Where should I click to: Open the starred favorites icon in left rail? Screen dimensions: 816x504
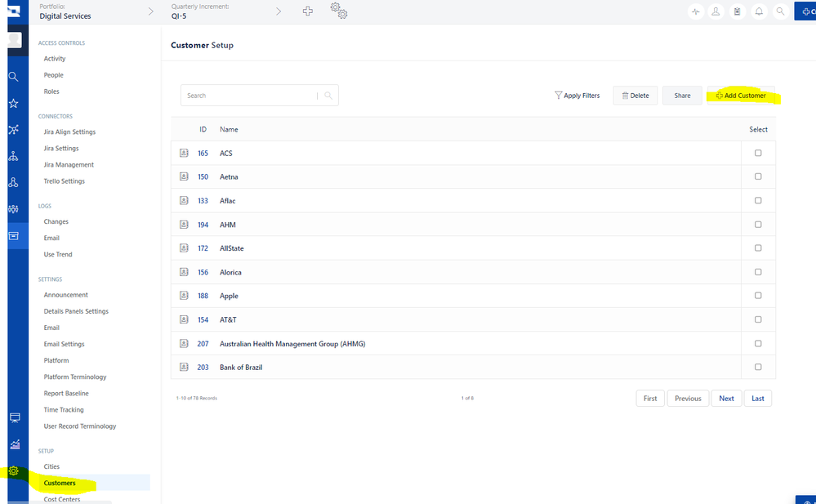point(14,104)
